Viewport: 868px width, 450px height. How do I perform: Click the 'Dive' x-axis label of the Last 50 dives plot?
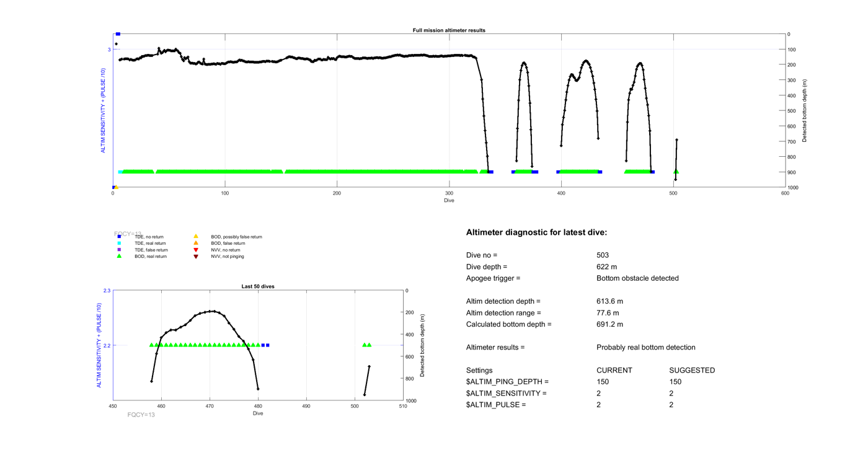click(258, 413)
